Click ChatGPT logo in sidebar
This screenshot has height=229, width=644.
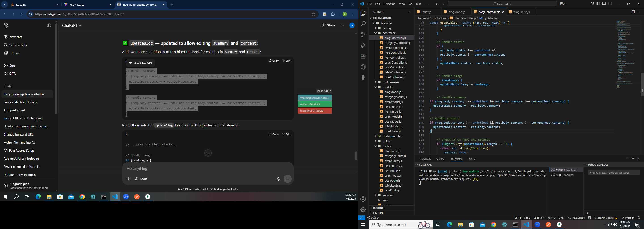(6, 25)
